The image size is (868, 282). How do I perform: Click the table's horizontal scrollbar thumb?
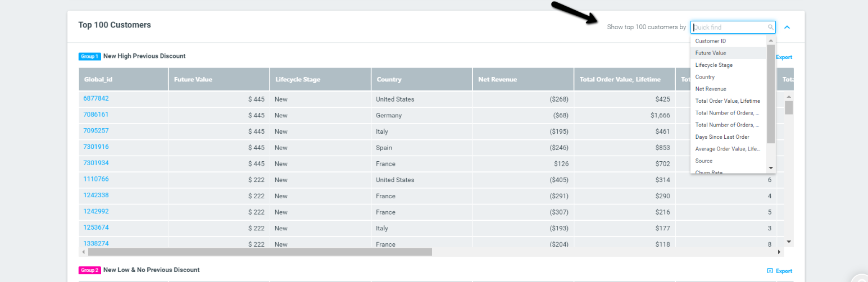pos(259,252)
